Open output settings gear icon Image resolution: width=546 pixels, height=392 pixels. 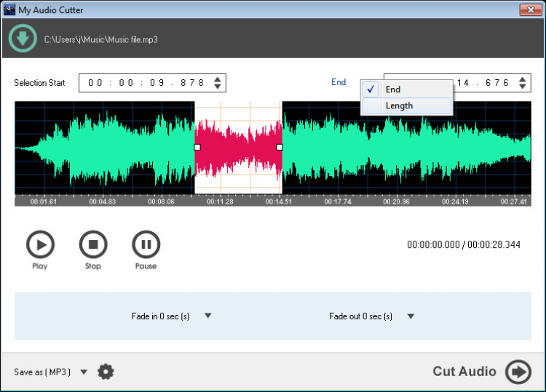[x=106, y=372]
